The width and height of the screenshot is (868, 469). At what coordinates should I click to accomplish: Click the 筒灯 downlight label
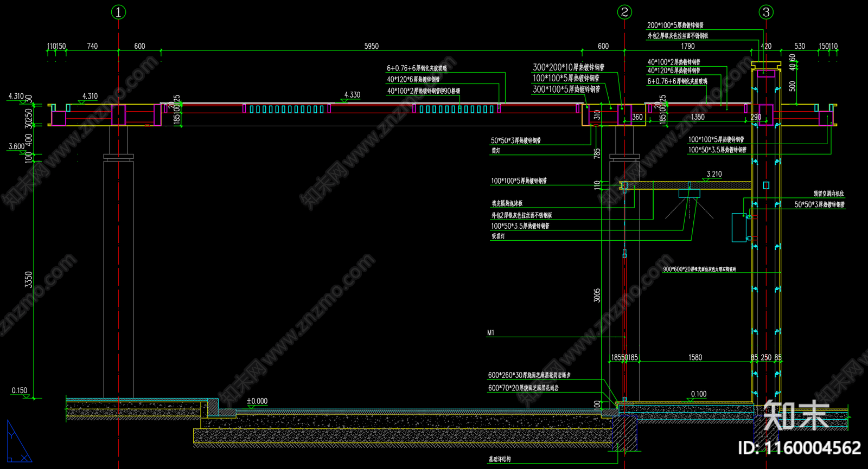[x=496, y=151]
